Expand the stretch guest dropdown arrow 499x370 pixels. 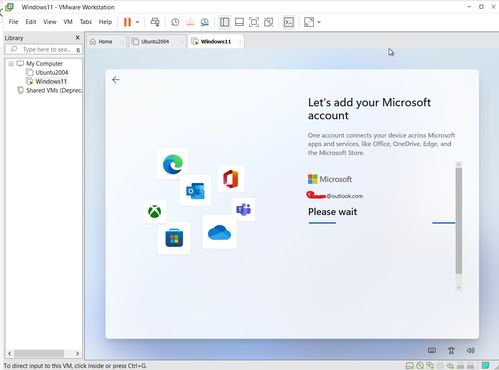coord(319,22)
